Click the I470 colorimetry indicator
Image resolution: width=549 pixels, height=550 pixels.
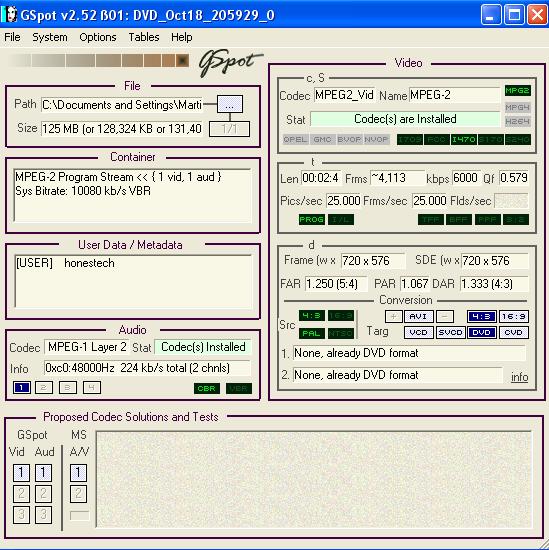(464, 139)
